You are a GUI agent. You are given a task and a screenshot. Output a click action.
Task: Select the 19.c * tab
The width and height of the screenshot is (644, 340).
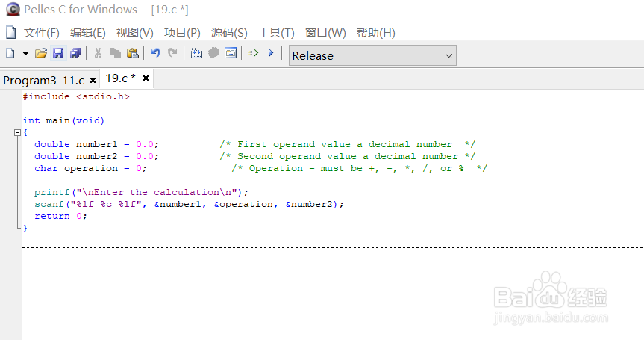(x=121, y=78)
